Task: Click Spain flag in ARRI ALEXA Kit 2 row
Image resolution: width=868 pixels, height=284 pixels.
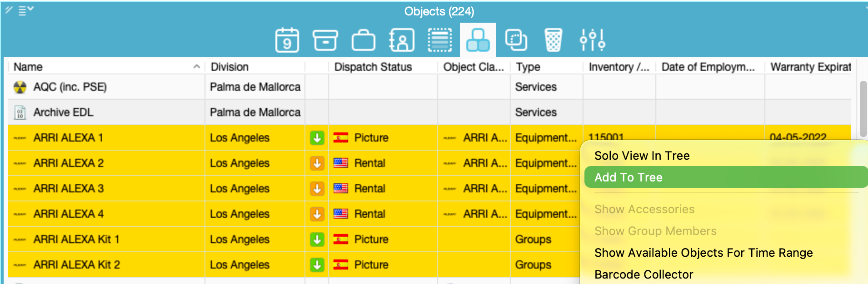Action: click(341, 264)
